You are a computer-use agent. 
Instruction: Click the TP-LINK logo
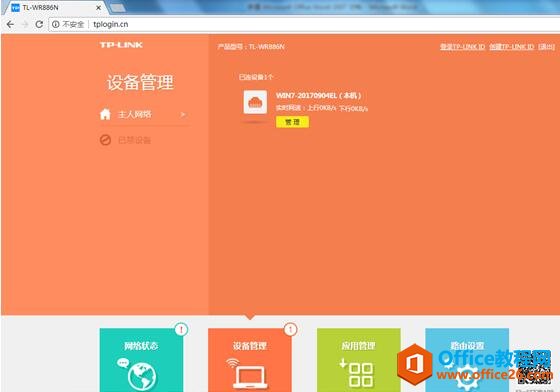click(121, 45)
